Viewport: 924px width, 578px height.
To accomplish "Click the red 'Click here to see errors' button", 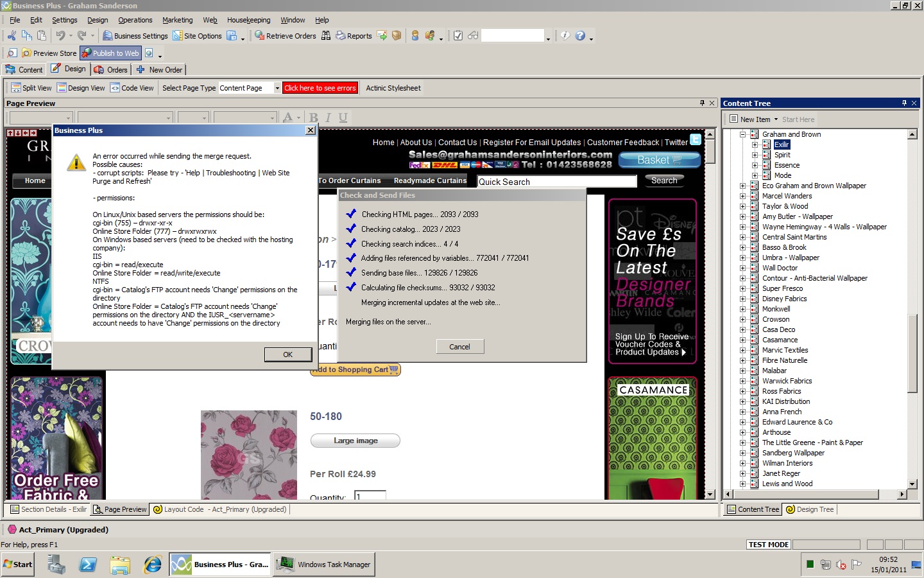I will pyautogui.click(x=320, y=88).
